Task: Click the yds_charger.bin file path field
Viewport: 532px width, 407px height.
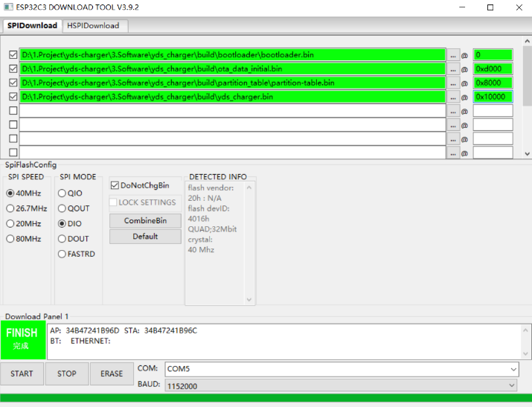Action: (232, 97)
